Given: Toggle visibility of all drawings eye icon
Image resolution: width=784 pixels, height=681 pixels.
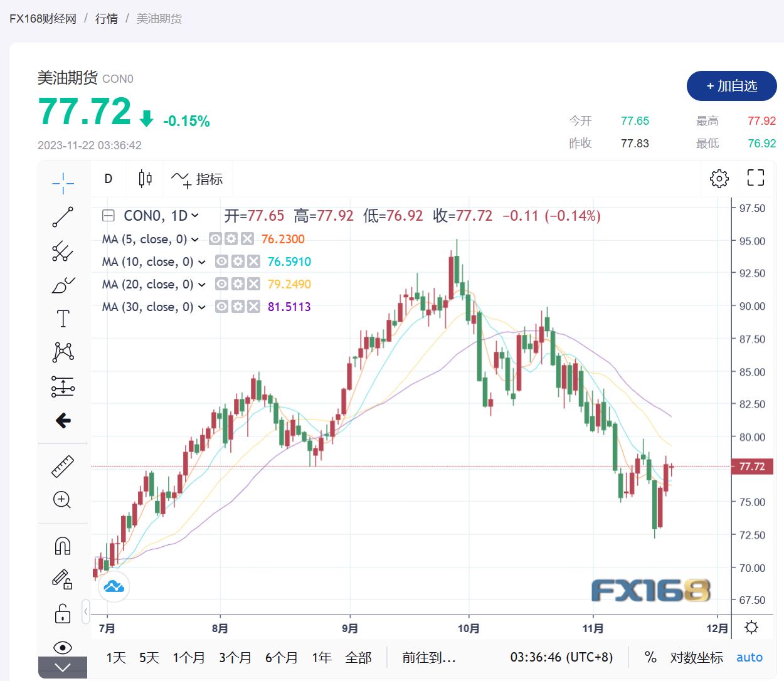Looking at the screenshot, I should point(63,647).
